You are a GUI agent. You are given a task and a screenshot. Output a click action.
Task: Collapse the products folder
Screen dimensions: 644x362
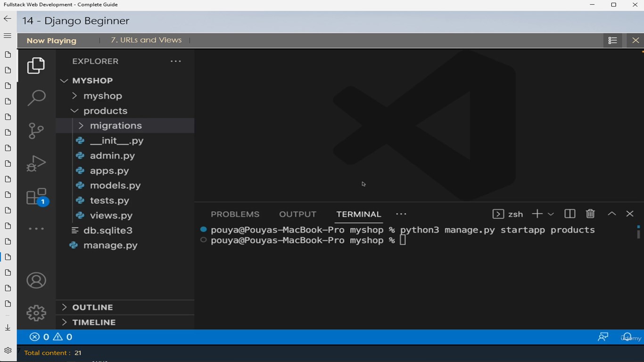tap(105, 111)
